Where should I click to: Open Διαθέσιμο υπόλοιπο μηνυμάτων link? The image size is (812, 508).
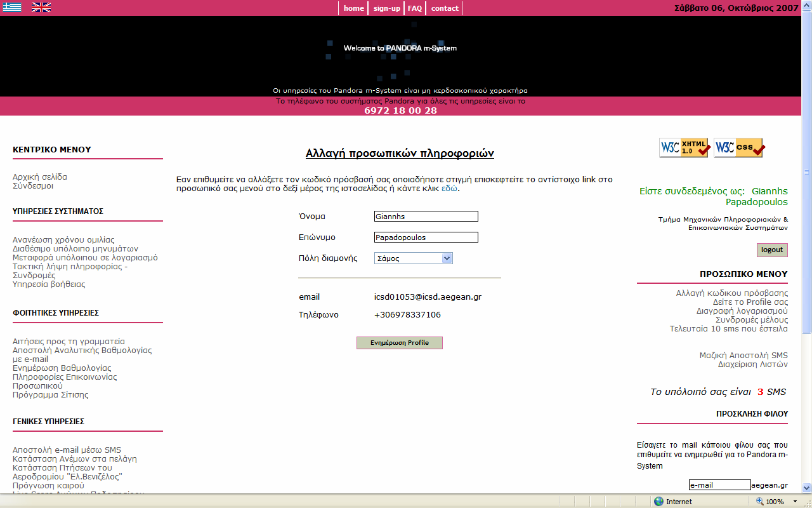pos(75,249)
